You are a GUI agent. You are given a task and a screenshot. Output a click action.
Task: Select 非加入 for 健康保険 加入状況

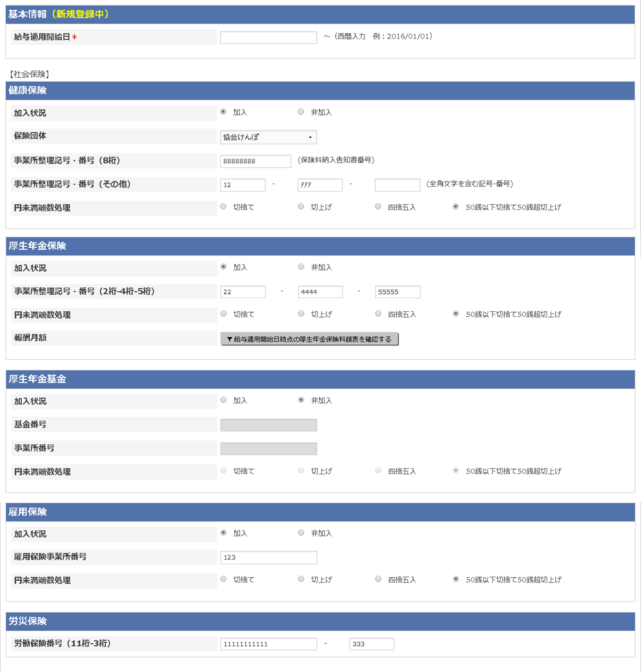301,112
